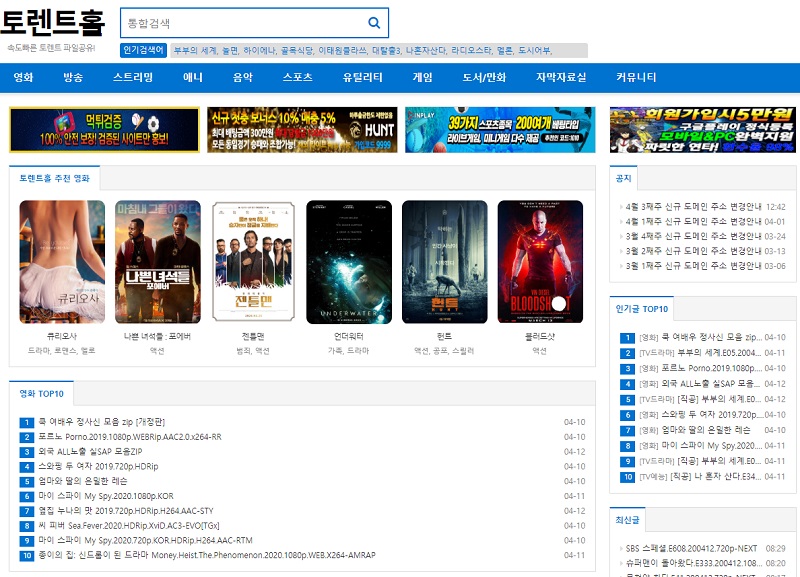
Task: Click the 인기검색어 button
Action: click(x=143, y=50)
